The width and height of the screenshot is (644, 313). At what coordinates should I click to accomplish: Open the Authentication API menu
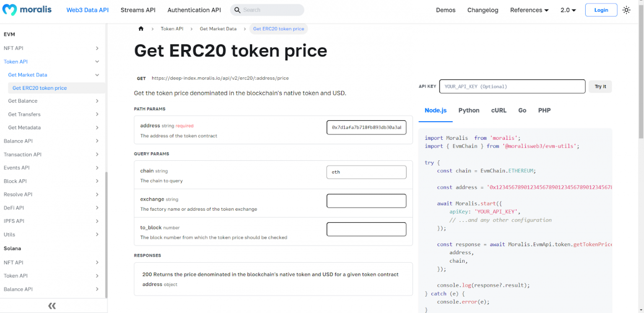point(194,10)
